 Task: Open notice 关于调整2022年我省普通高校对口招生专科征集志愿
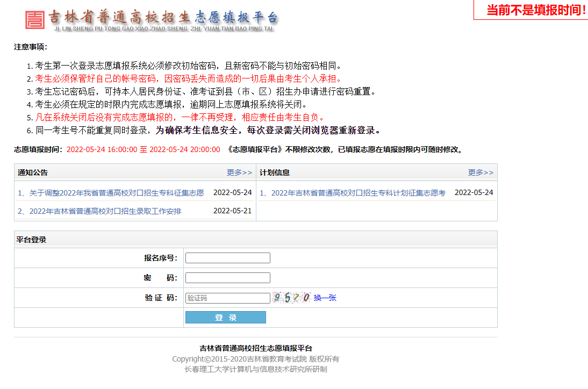pyautogui.click(x=111, y=193)
